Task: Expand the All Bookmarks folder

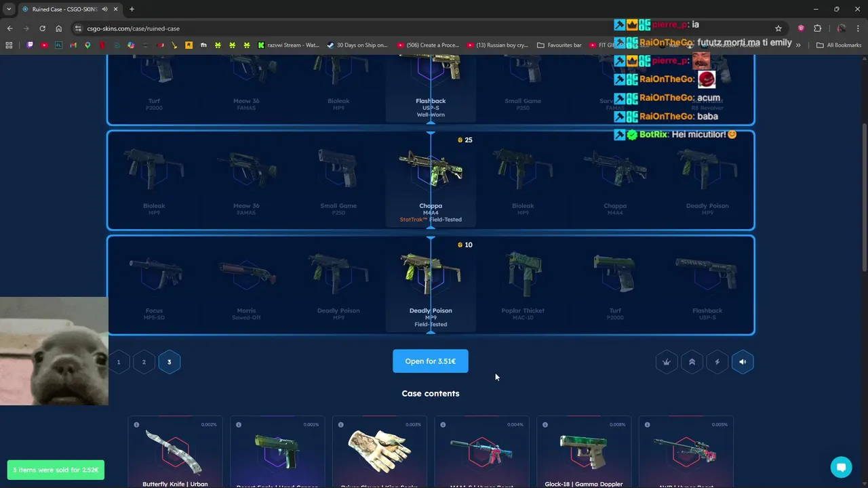Action: click(839, 45)
